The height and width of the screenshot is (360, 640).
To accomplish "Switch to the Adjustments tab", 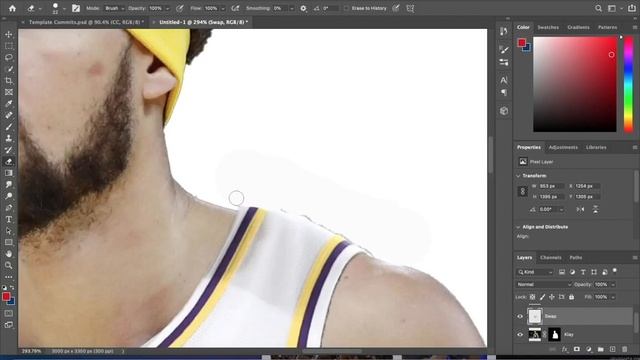I will [563, 147].
